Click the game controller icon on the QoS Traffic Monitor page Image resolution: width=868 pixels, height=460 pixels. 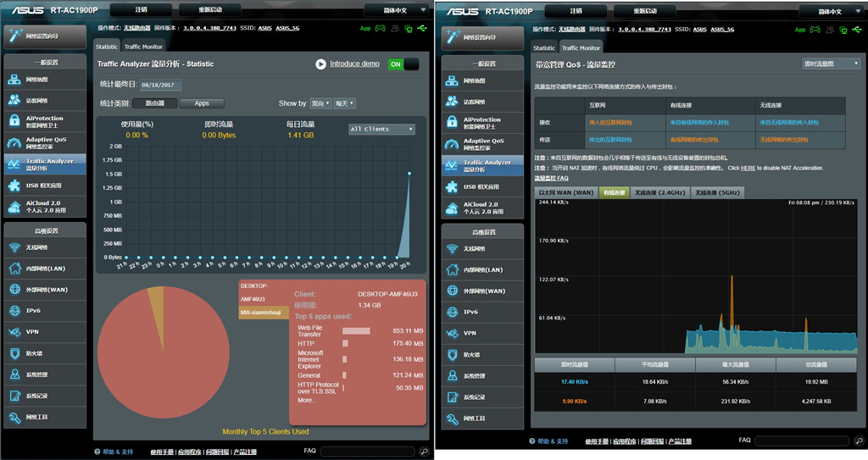pos(815,29)
